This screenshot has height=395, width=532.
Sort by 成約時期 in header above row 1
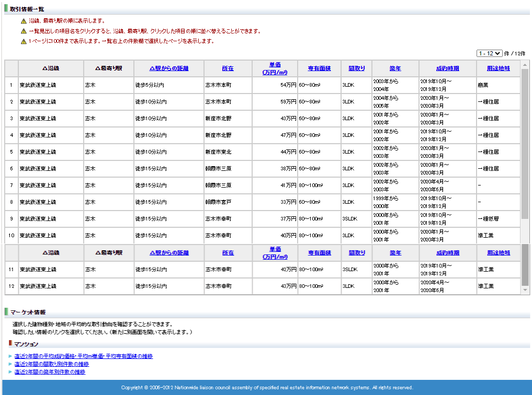coord(447,68)
